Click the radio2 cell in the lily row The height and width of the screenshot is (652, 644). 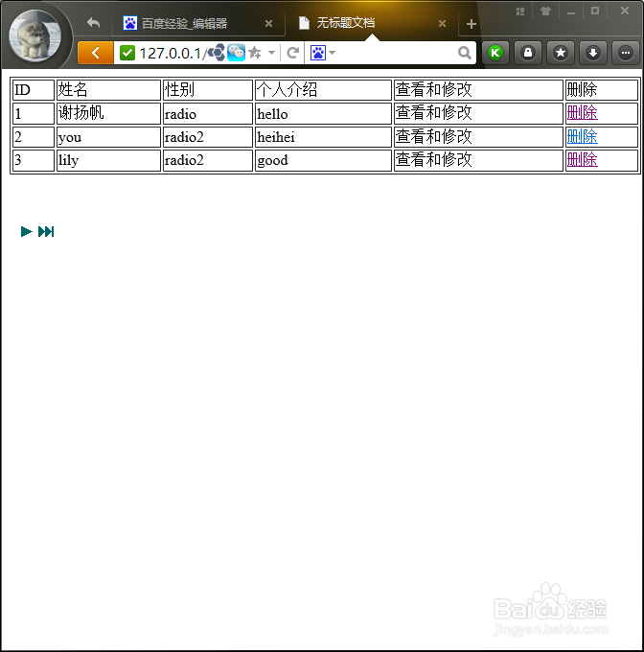point(208,160)
